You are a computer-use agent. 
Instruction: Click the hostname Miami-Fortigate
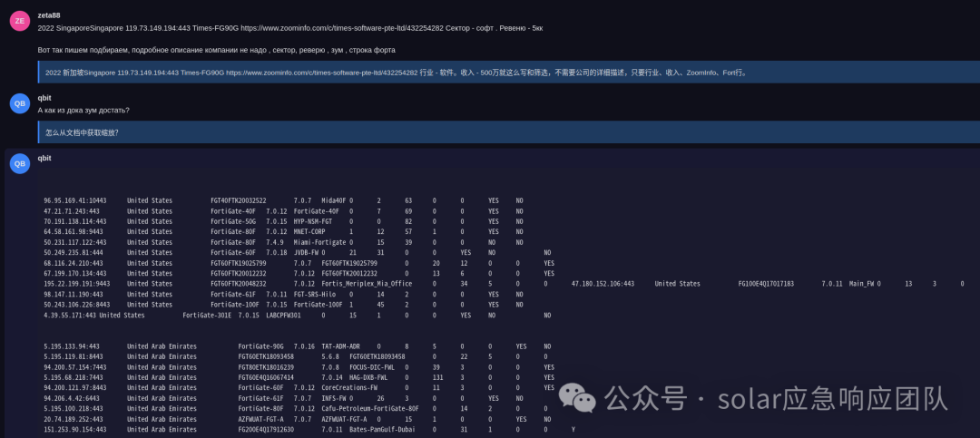coord(319,242)
